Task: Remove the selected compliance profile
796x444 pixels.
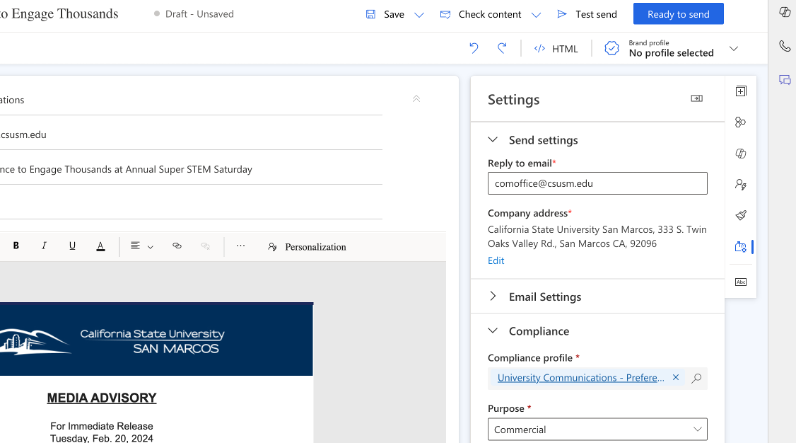Action: tap(676, 377)
